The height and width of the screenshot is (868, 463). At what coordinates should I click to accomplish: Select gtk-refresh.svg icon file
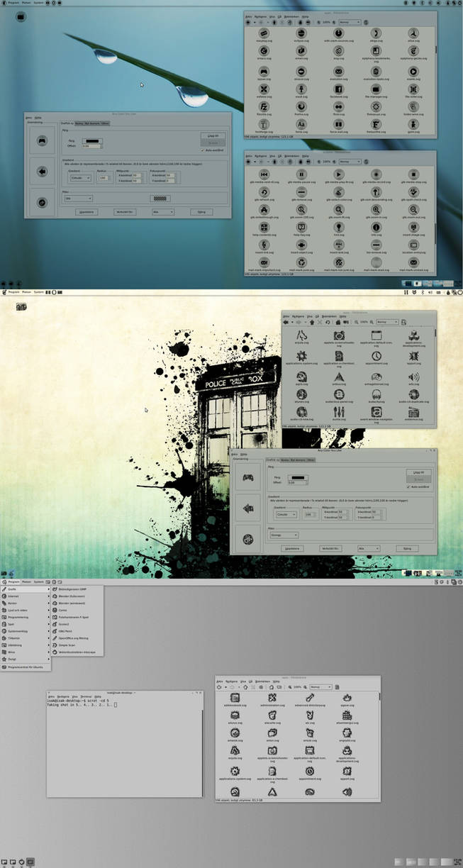pyautogui.click(x=264, y=192)
